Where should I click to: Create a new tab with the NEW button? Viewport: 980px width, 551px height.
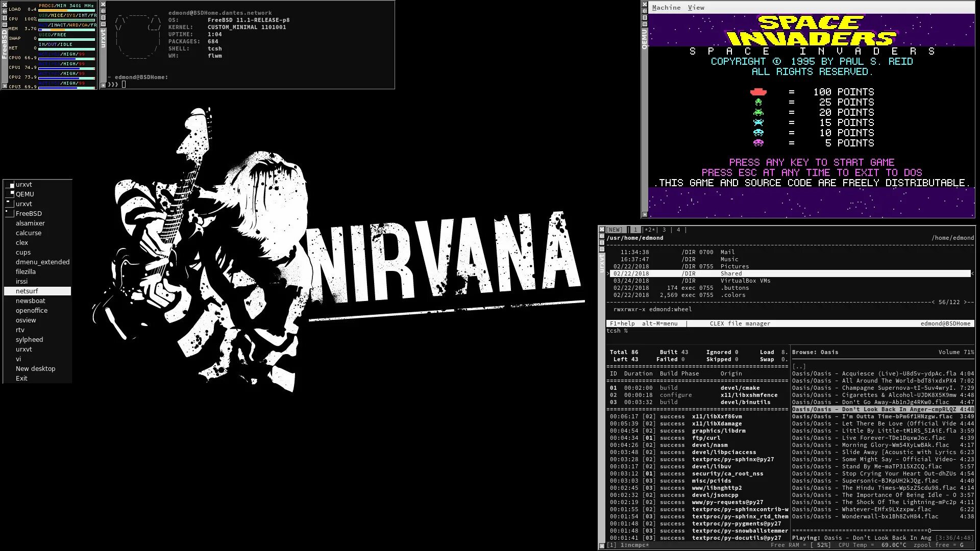pyautogui.click(x=615, y=230)
